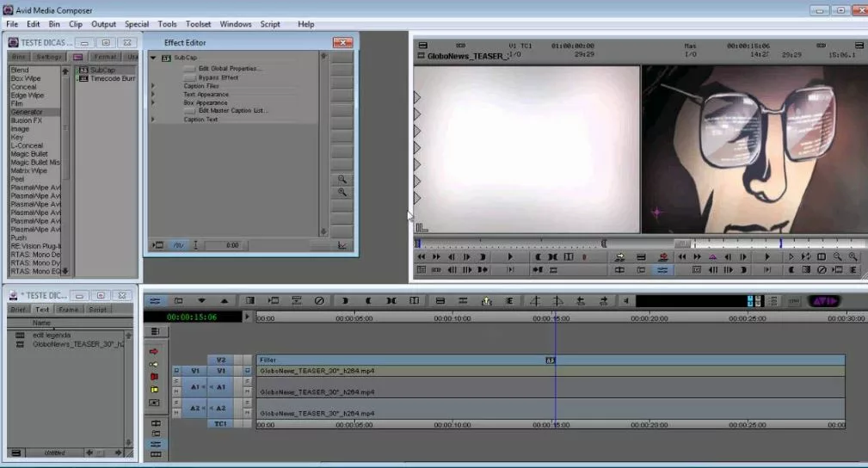Switch to Text tab in the bin
The height and width of the screenshot is (468, 868).
pyautogui.click(x=42, y=310)
